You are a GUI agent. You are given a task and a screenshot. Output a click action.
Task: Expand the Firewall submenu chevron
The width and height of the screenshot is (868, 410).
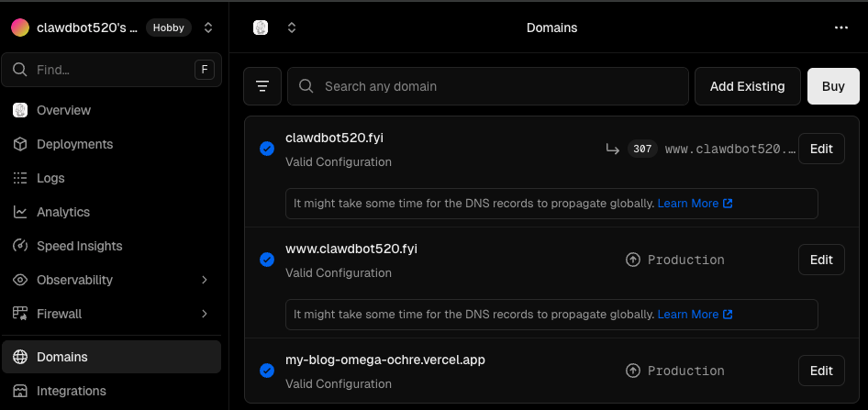[x=205, y=314]
